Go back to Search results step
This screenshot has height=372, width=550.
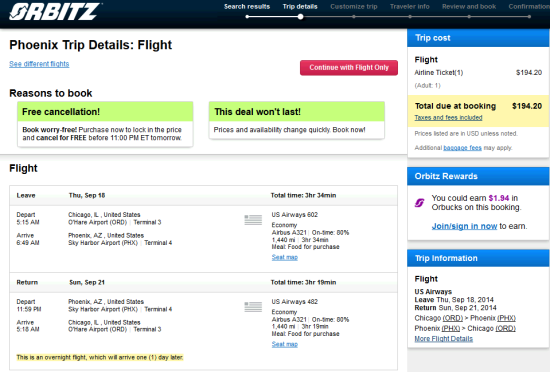coord(247,6)
